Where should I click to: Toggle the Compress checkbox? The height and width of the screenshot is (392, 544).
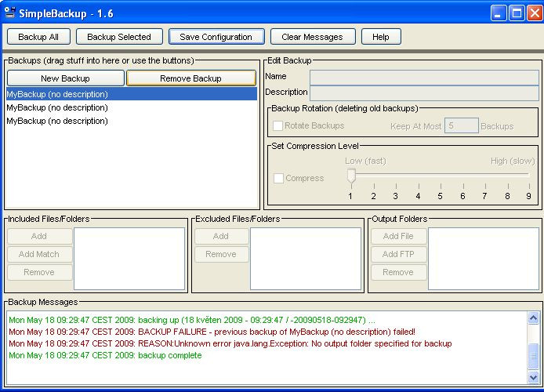click(x=278, y=178)
